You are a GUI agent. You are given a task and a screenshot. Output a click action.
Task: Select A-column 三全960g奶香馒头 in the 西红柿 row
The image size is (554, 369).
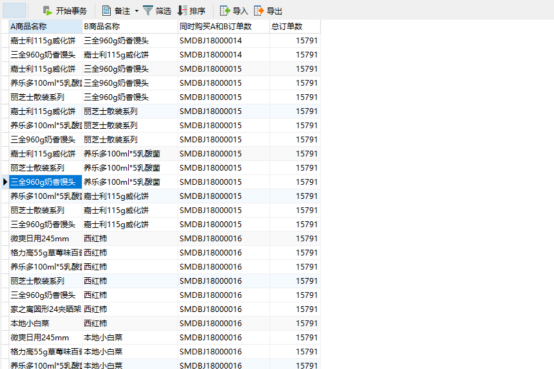pyautogui.click(x=46, y=295)
